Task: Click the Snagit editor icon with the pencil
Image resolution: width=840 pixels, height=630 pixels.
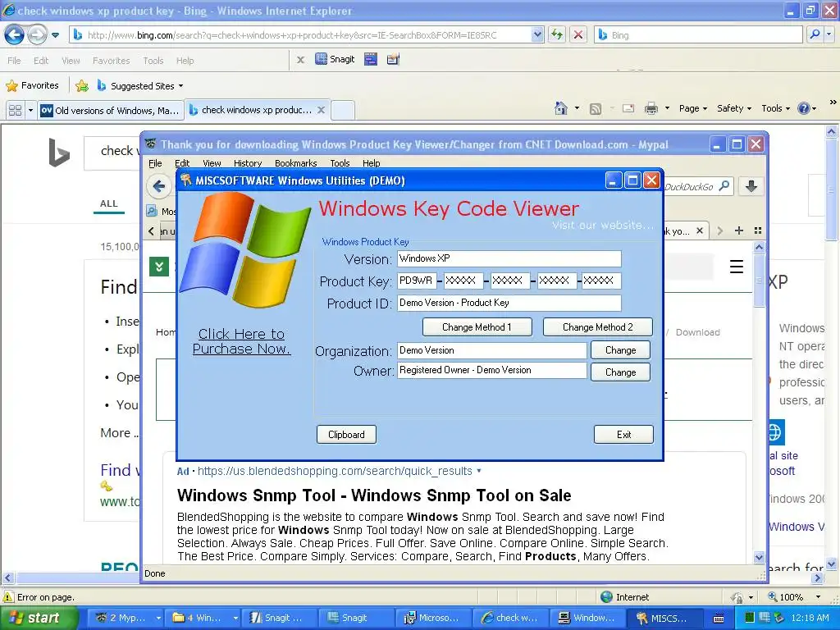Action: coord(393,59)
